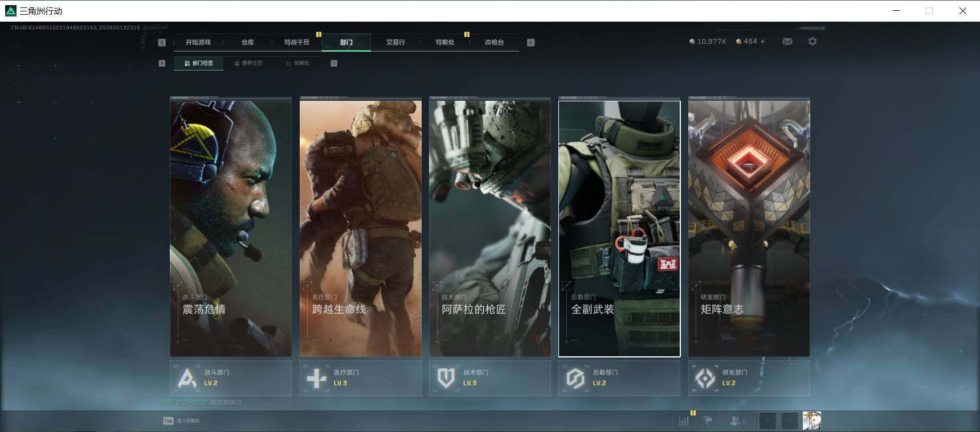Screen dimensions: 980x432
Task: Switch to the 赛季任务 sub-tab
Action: pyautogui.click(x=248, y=63)
